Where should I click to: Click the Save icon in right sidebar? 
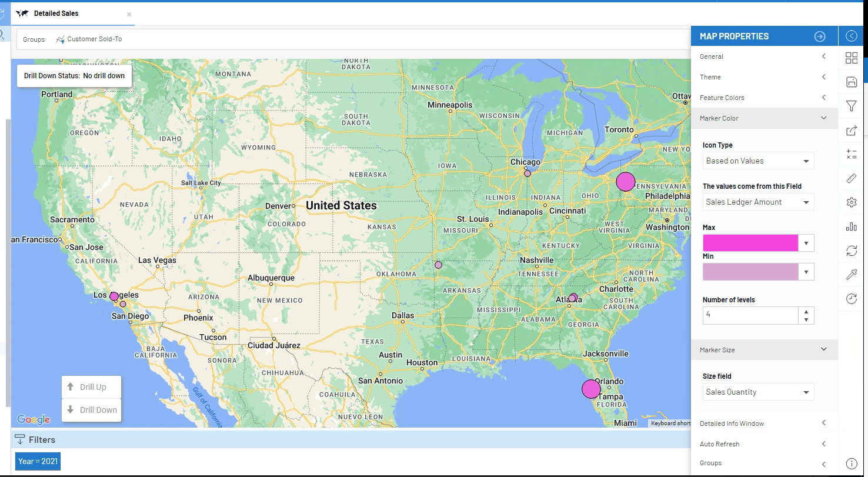point(851,82)
